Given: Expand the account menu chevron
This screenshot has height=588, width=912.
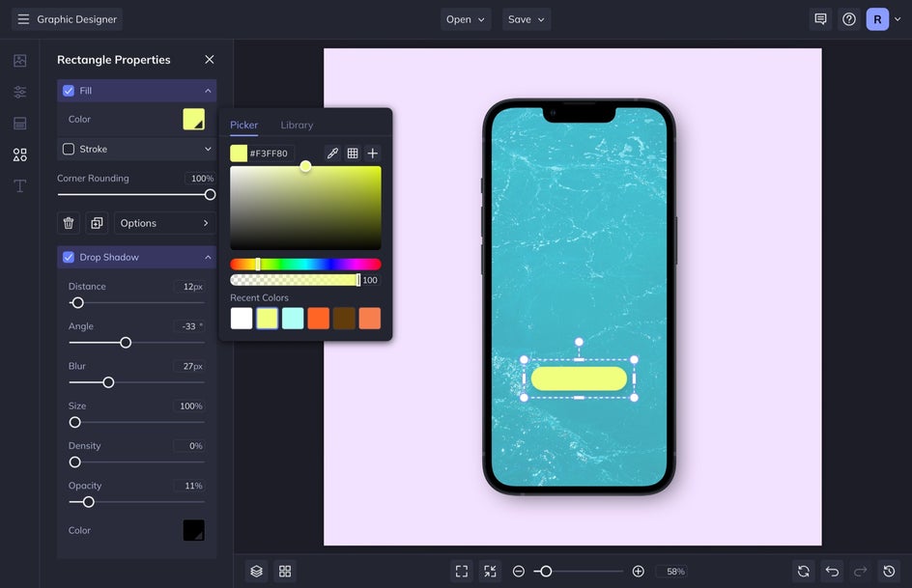Looking at the screenshot, I should point(898,19).
